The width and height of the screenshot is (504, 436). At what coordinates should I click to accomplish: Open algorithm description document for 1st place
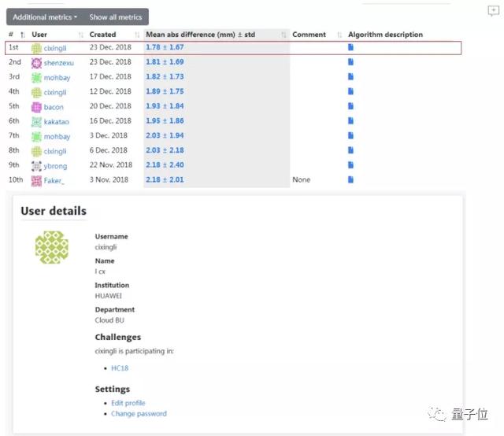pyautogui.click(x=350, y=47)
